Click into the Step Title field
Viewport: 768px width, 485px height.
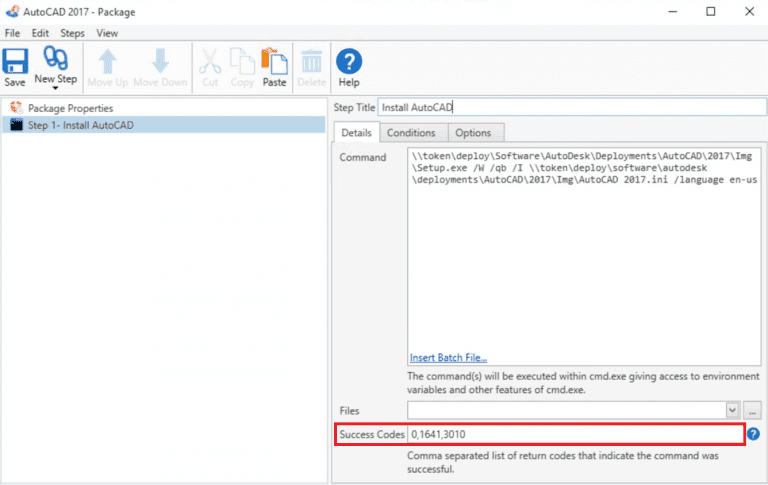point(572,107)
